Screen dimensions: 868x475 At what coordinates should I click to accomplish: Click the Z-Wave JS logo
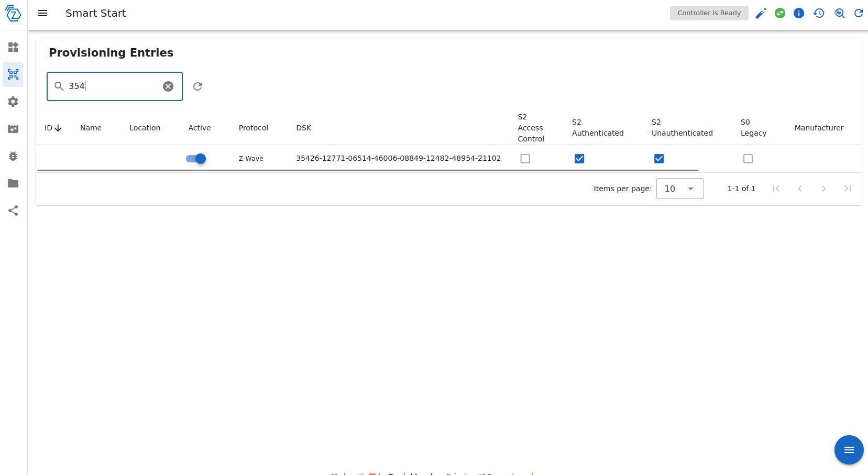point(13,13)
